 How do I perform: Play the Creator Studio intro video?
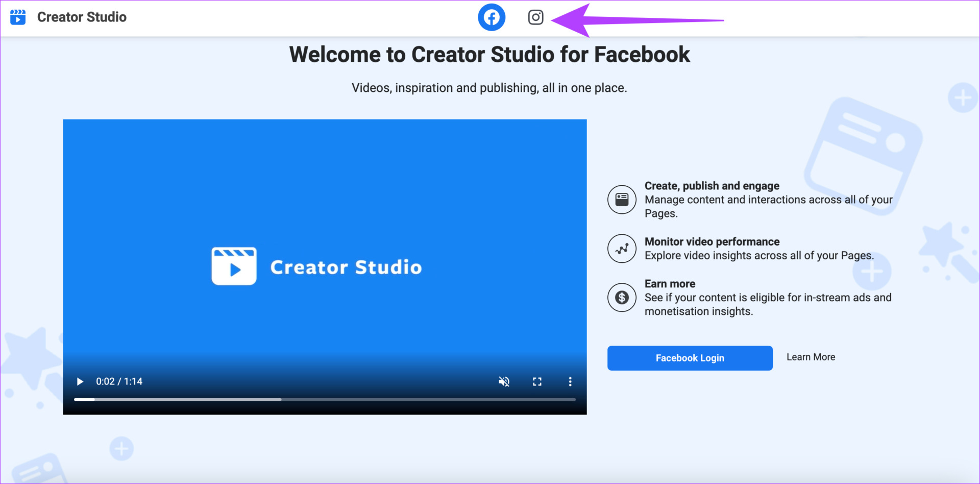click(x=80, y=381)
